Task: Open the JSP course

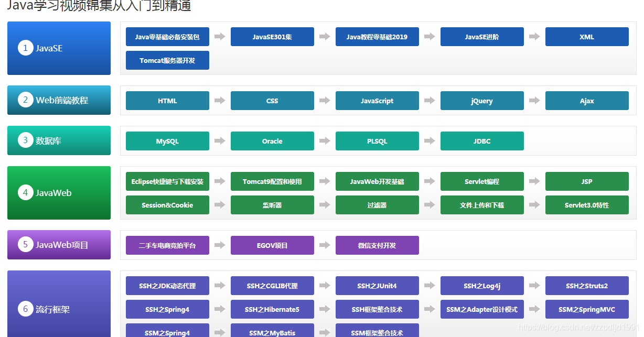Action: click(587, 181)
